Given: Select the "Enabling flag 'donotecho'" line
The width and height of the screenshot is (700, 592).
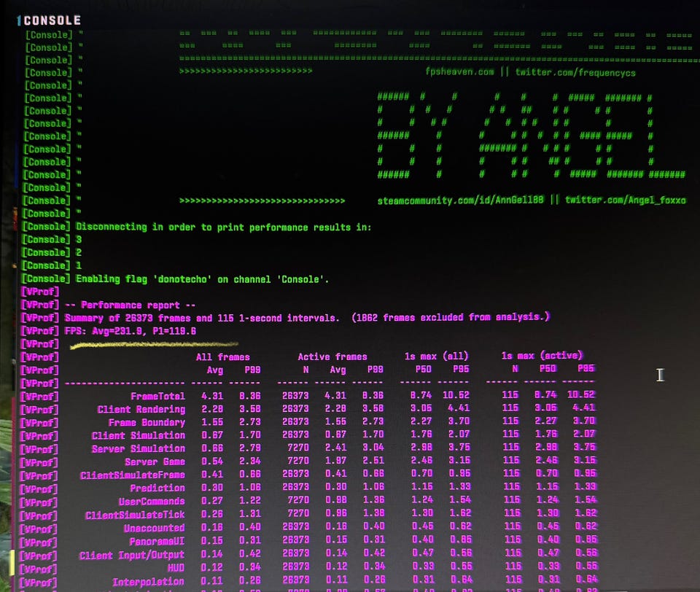Looking at the screenshot, I should [x=202, y=279].
